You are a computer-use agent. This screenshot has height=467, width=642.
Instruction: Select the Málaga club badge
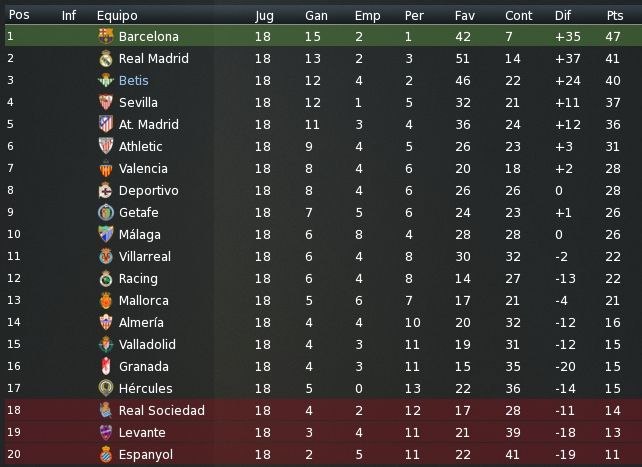point(106,234)
